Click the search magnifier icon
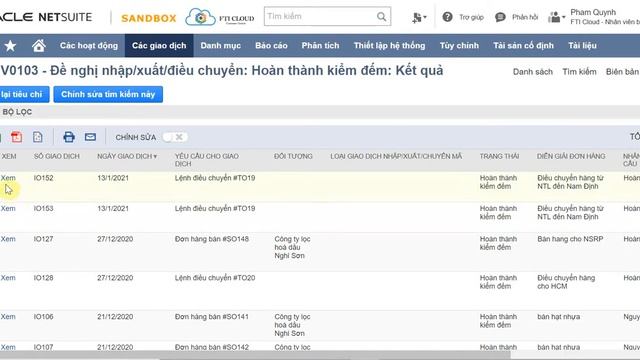Viewport: 640px width, 360px height. coord(381,17)
